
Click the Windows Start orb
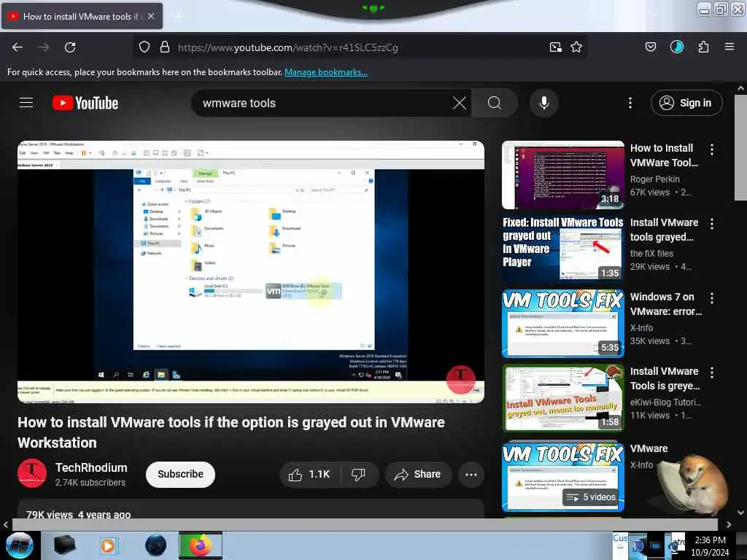pyautogui.click(x=20, y=545)
